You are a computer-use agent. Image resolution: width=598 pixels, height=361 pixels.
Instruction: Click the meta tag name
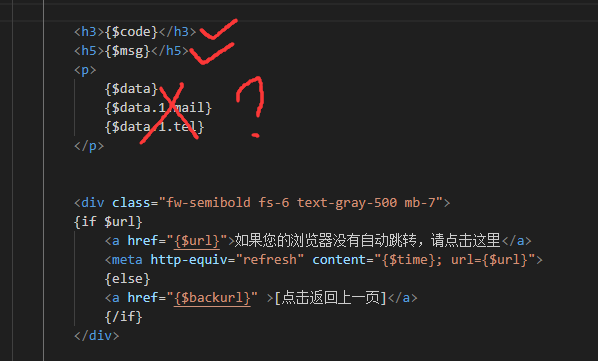(127, 260)
